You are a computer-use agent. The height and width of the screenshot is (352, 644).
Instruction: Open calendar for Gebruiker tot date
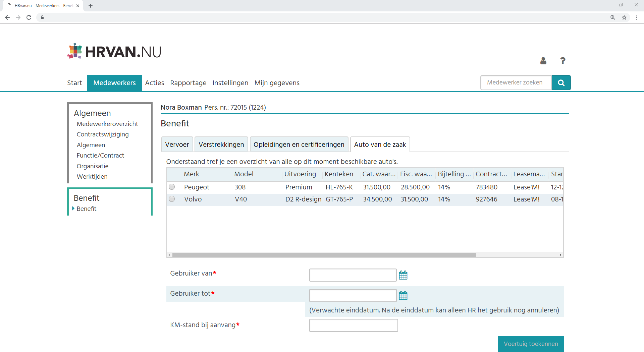[403, 296]
